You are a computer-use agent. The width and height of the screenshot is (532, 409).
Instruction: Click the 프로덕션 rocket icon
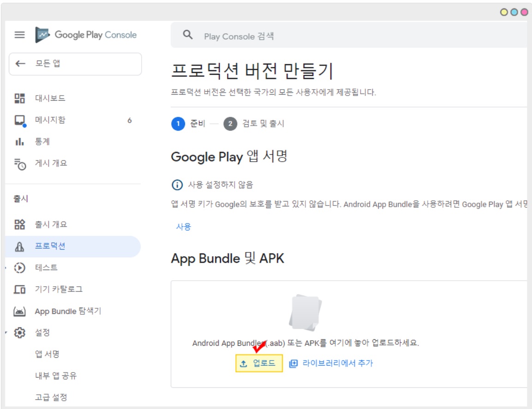[20, 247]
